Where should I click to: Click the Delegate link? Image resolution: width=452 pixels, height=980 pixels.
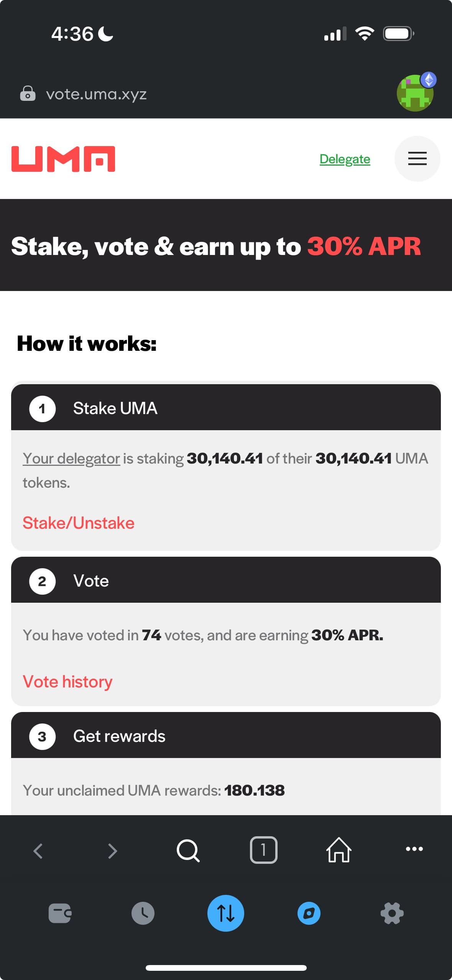[x=345, y=159]
